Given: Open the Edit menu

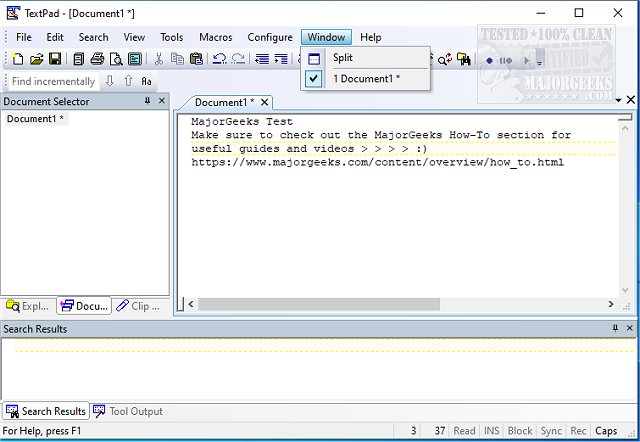Looking at the screenshot, I should point(55,37).
